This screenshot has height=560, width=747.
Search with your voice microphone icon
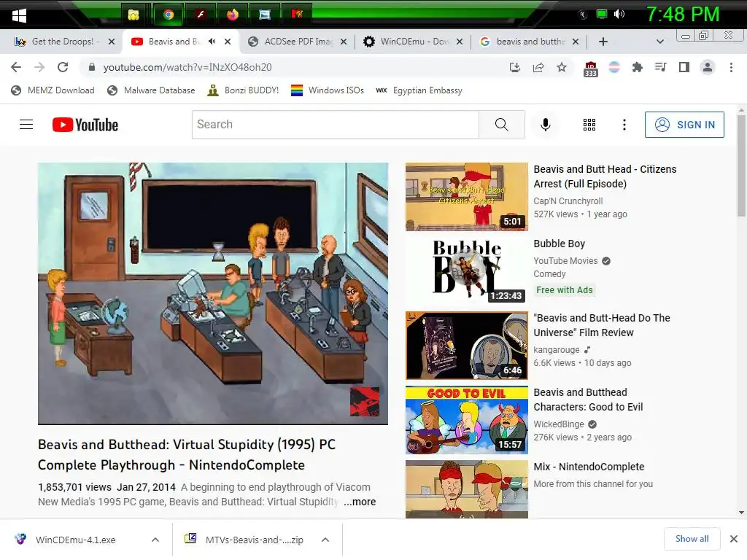(546, 125)
